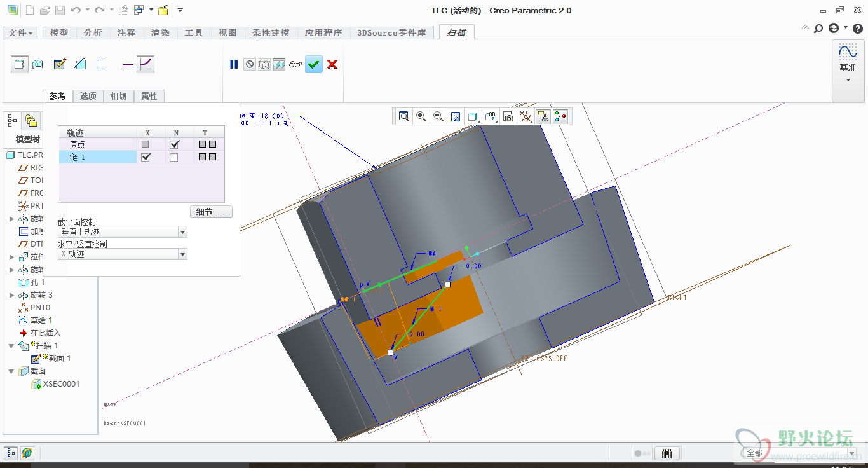This screenshot has width=868, height=468.
Task: Switch to the 注释 ribbon tab
Action: coord(126,32)
